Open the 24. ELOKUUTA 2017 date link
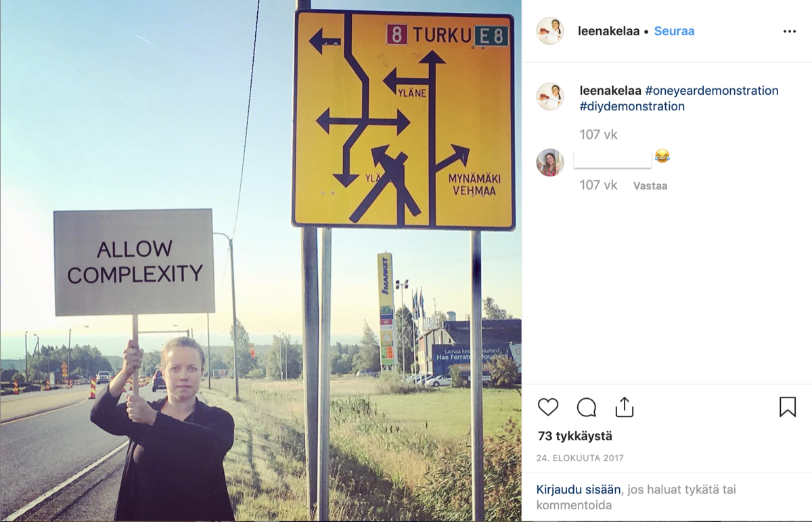 (581, 458)
